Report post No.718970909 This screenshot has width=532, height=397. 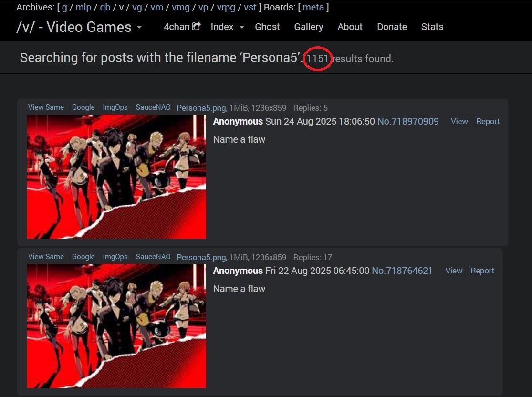coord(488,122)
